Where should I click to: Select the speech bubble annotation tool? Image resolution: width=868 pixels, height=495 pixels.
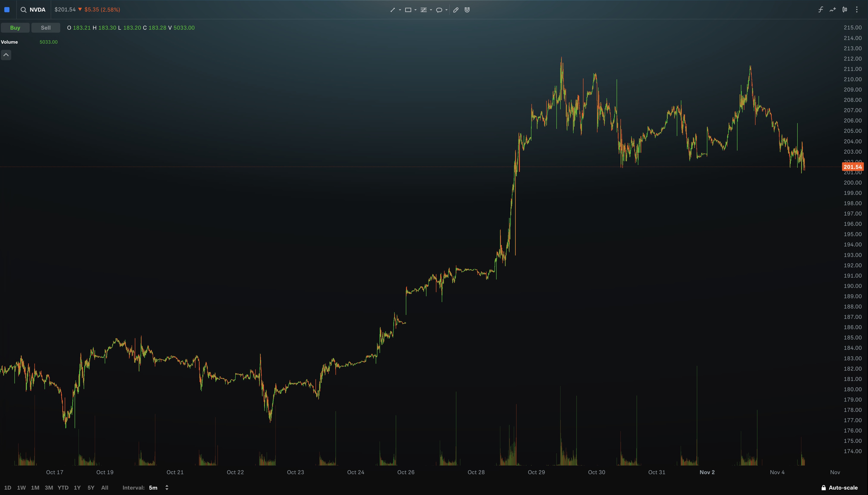(x=439, y=10)
